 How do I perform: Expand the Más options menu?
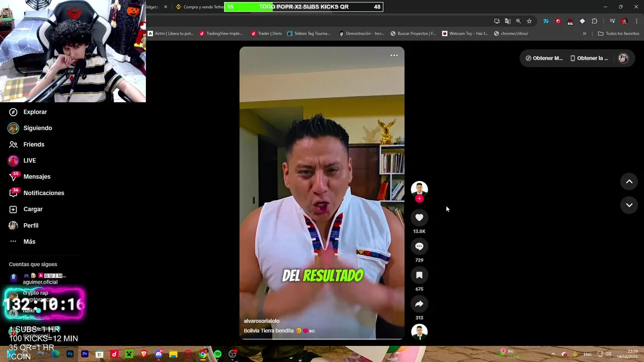(22, 241)
